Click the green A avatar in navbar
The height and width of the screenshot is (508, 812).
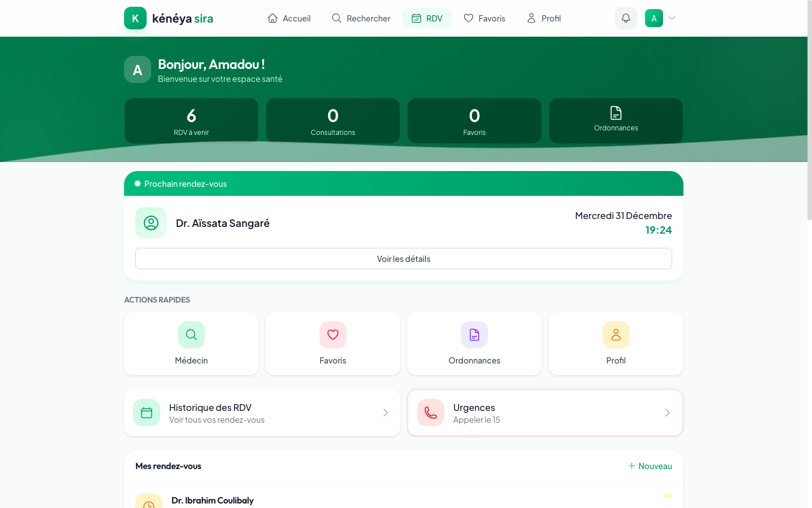coord(654,18)
